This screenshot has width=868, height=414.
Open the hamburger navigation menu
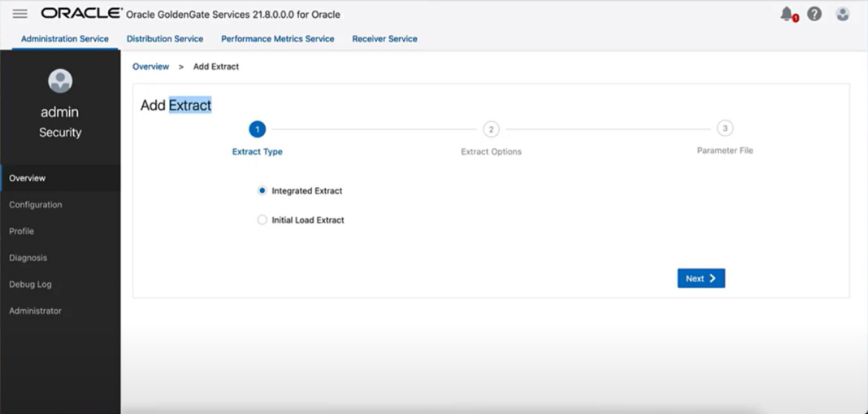tap(20, 14)
